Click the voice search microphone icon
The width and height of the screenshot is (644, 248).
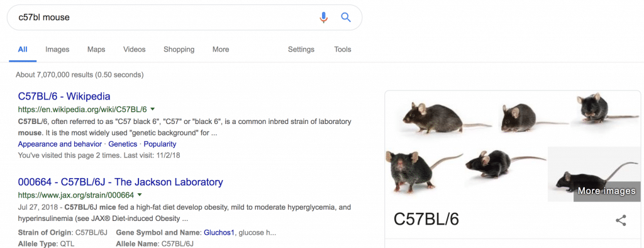(x=324, y=17)
